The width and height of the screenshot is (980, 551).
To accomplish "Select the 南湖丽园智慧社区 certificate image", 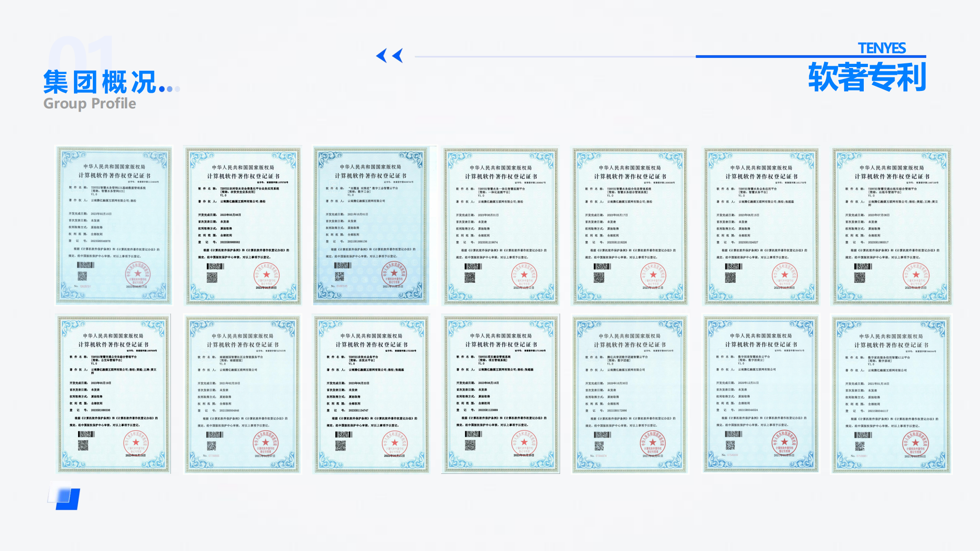I will (x=243, y=394).
